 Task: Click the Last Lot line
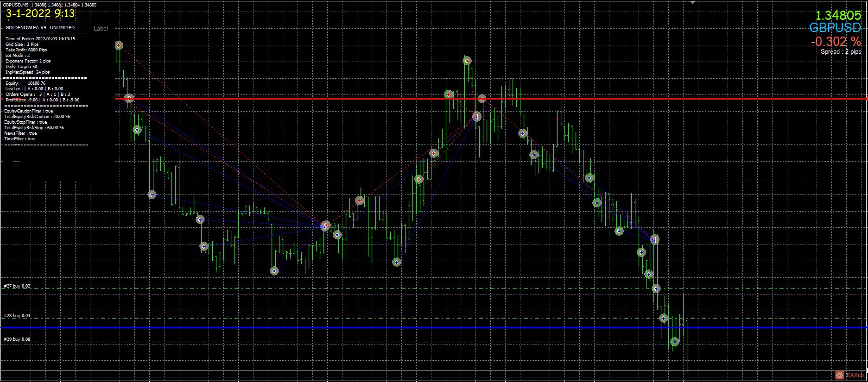tap(34, 89)
